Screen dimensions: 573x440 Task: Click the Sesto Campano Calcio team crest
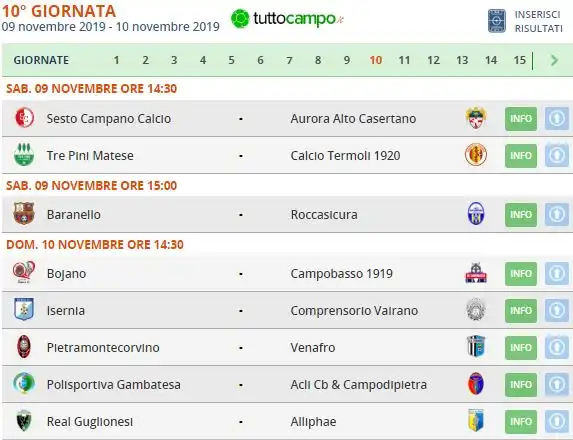click(24, 118)
